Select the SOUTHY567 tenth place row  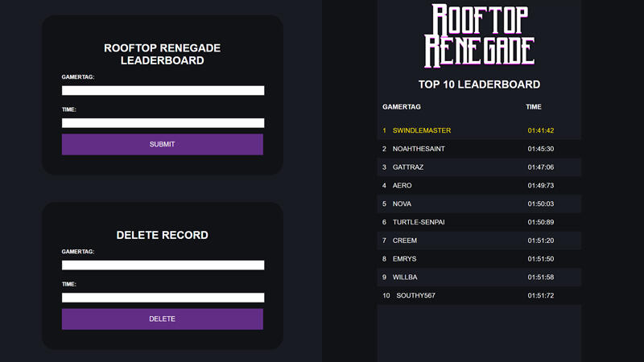[x=478, y=296]
